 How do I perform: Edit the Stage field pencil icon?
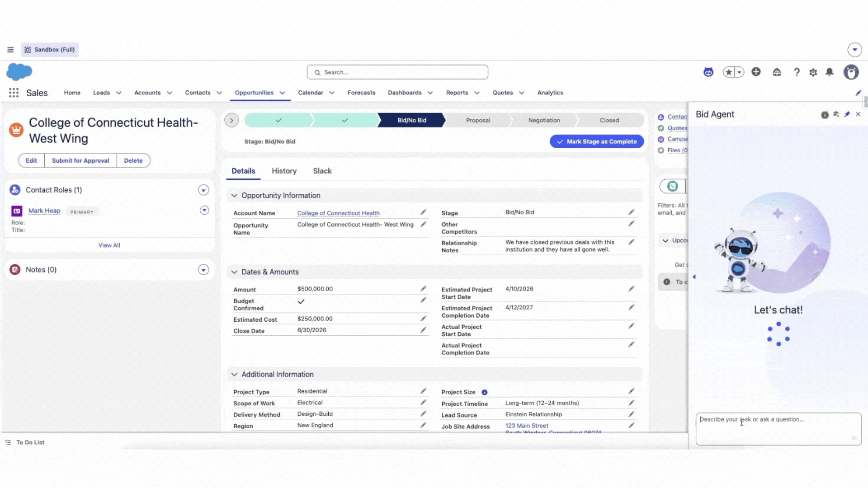631,212
